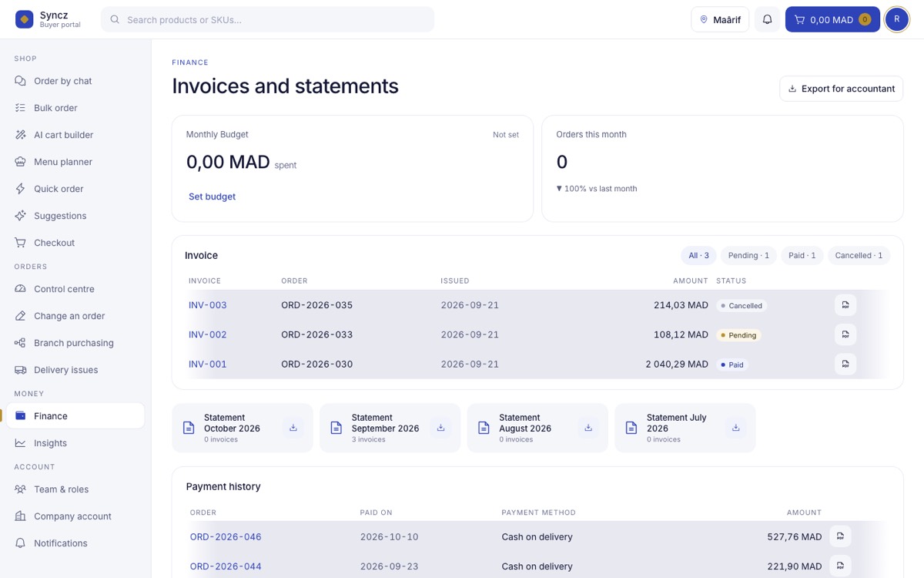Open the document icon for INV-003
The height and width of the screenshot is (578, 924).
coord(845,305)
